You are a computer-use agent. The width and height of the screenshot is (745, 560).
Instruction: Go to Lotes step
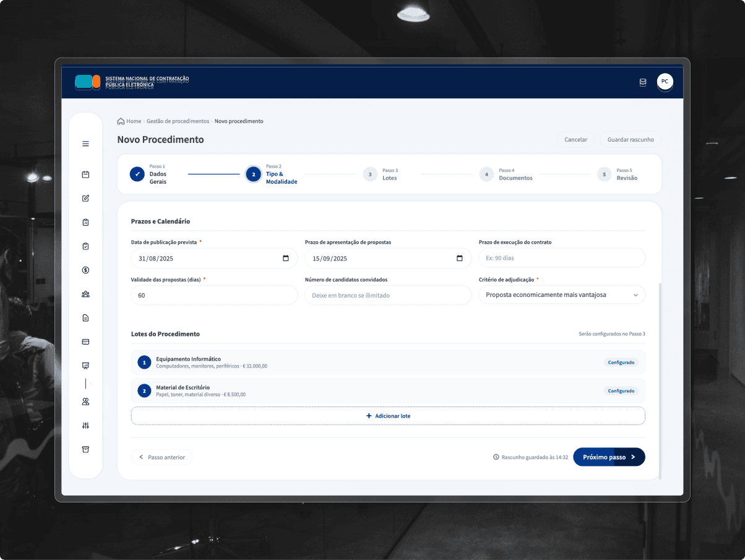tap(390, 178)
